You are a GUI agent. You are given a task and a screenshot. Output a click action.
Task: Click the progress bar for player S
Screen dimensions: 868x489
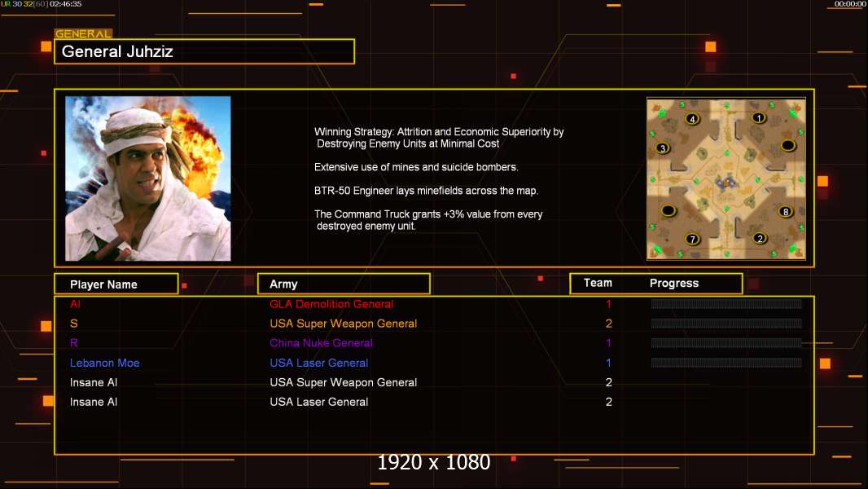726,324
